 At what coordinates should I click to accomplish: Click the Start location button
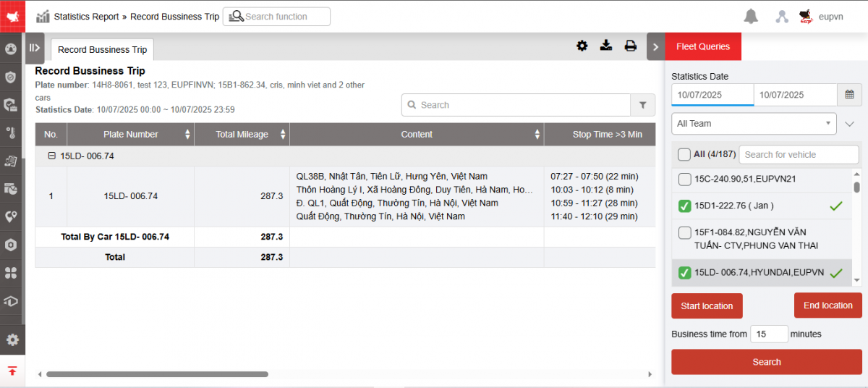[707, 305]
